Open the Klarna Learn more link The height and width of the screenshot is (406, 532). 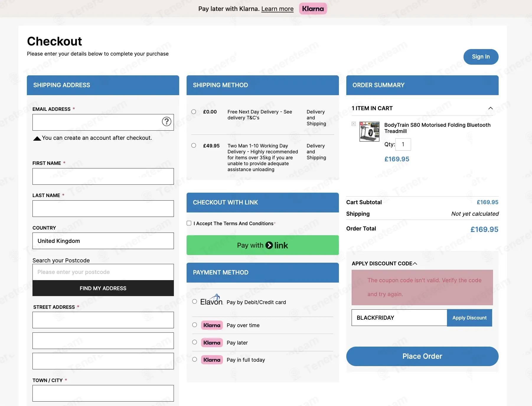[x=277, y=9]
